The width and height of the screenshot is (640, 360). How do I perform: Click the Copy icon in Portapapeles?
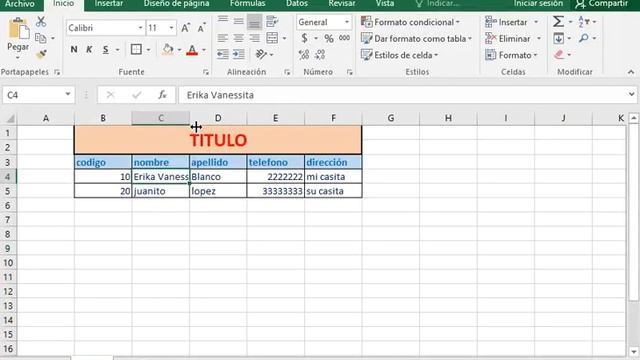coord(40,38)
